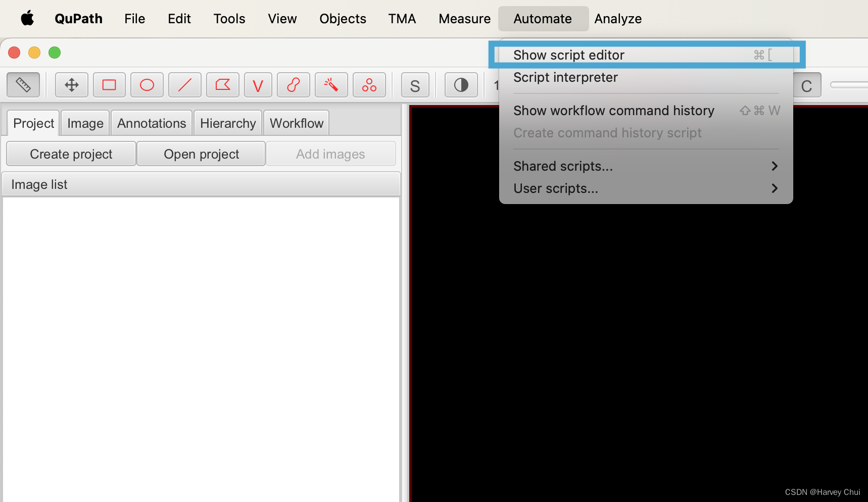
Task: Toggle the analysis pane ruler icon
Action: pos(23,85)
